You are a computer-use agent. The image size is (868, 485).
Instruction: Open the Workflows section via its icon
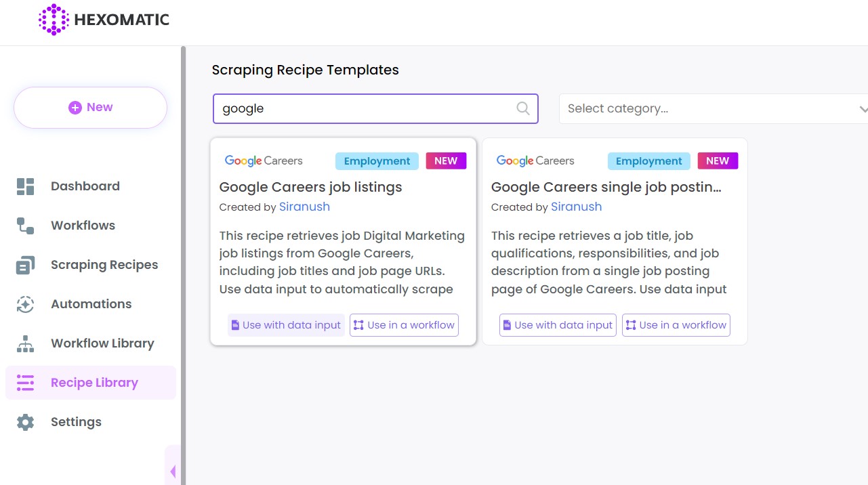pos(25,225)
